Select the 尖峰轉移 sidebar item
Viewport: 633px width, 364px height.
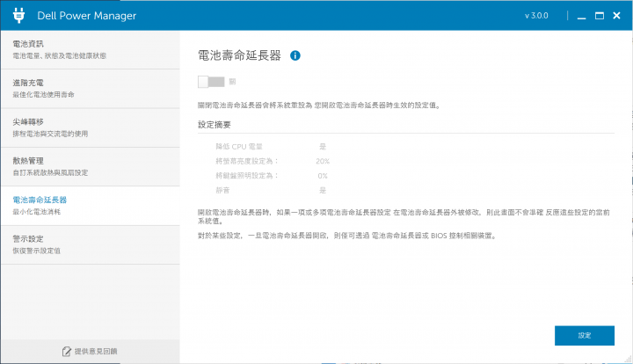[91, 127]
